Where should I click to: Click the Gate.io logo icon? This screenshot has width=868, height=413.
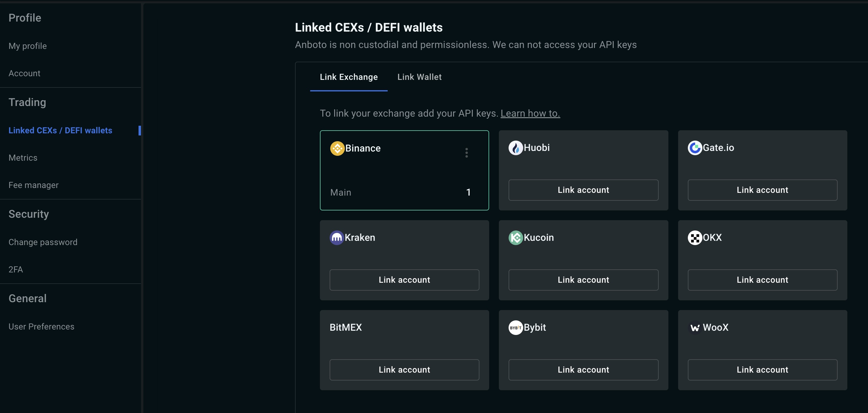pos(695,148)
